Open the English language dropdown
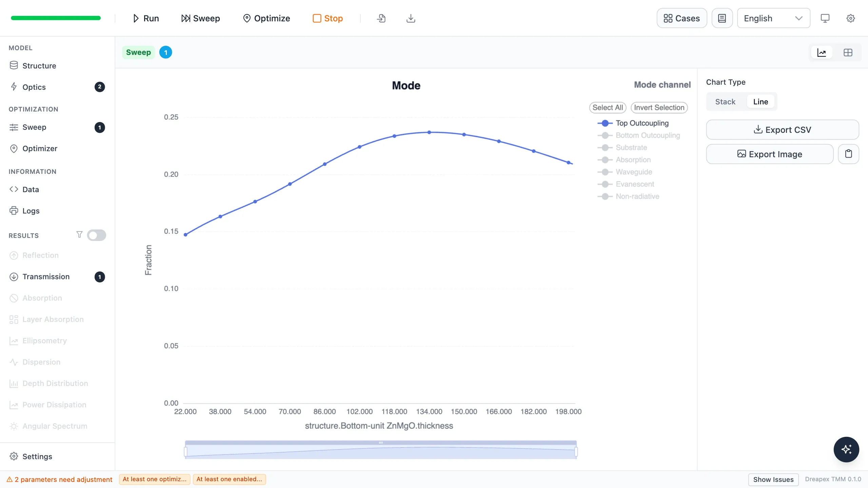Screen dimensions: 868x488 pos(773,18)
